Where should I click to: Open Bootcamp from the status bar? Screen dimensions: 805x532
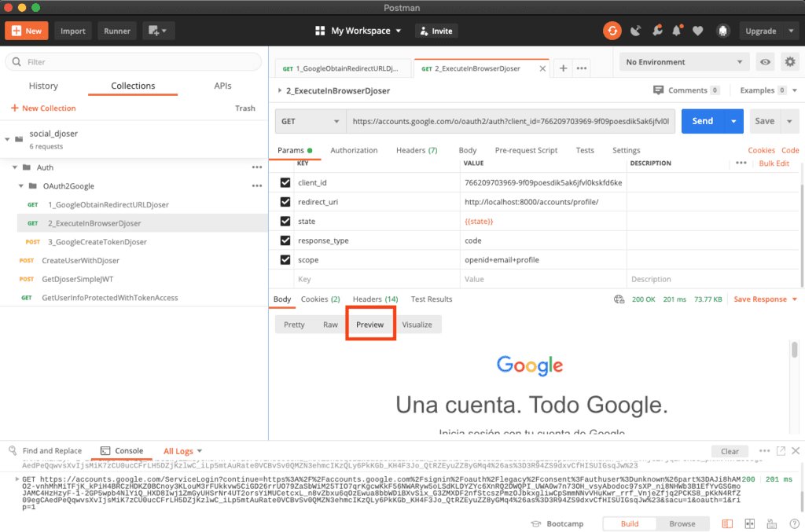pyautogui.click(x=557, y=523)
